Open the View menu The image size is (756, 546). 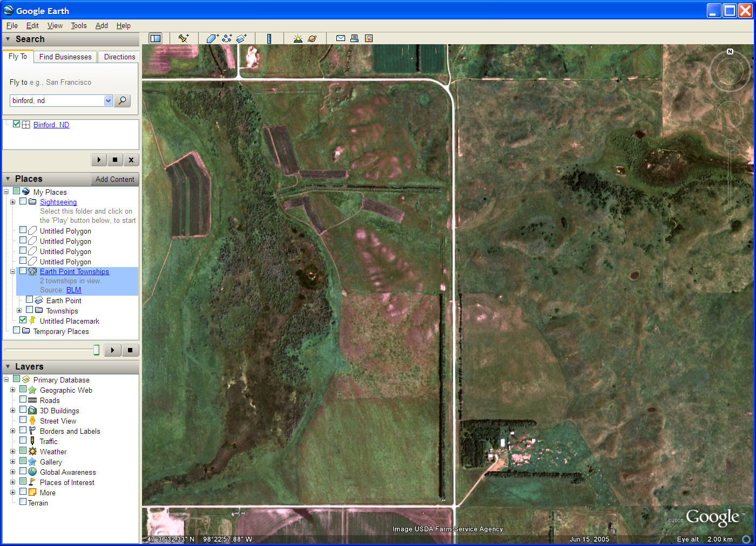(x=55, y=25)
